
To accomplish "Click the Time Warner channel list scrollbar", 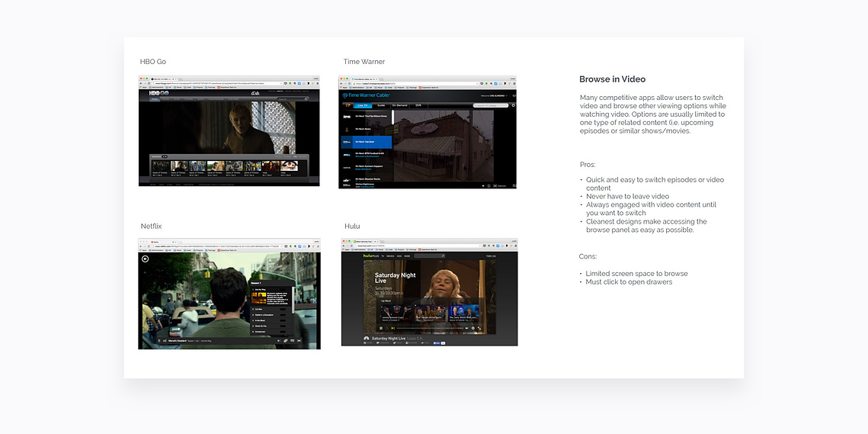I will click(x=393, y=117).
